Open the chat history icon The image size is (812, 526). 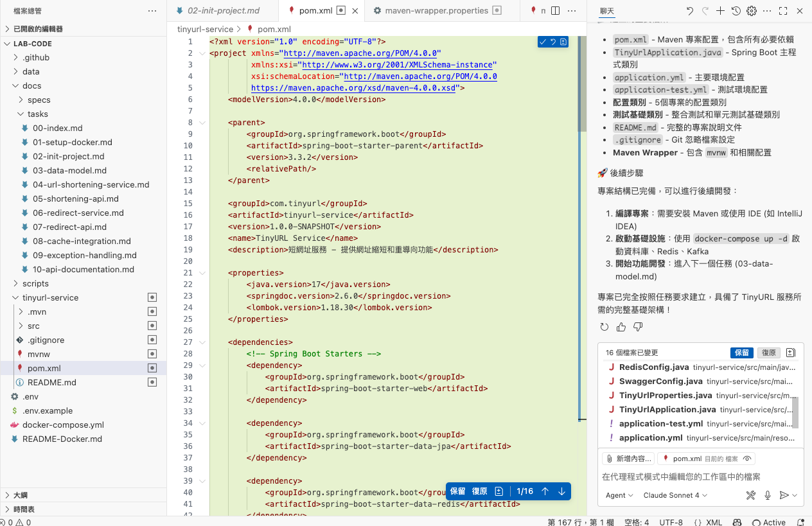pos(736,11)
